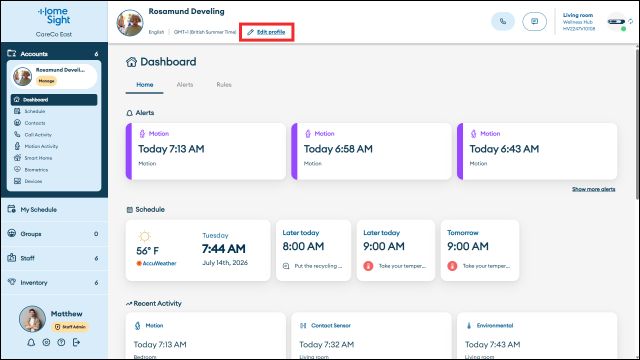Click the Alerts section bell icon
Image resolution: width=640 pixels, height=360 pixels.
(x=129, y=113)
